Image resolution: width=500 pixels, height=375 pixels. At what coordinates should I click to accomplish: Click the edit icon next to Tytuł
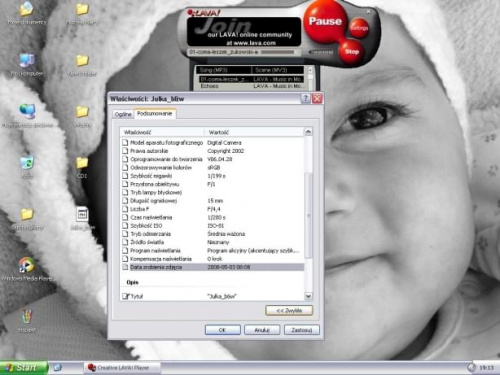125,296
